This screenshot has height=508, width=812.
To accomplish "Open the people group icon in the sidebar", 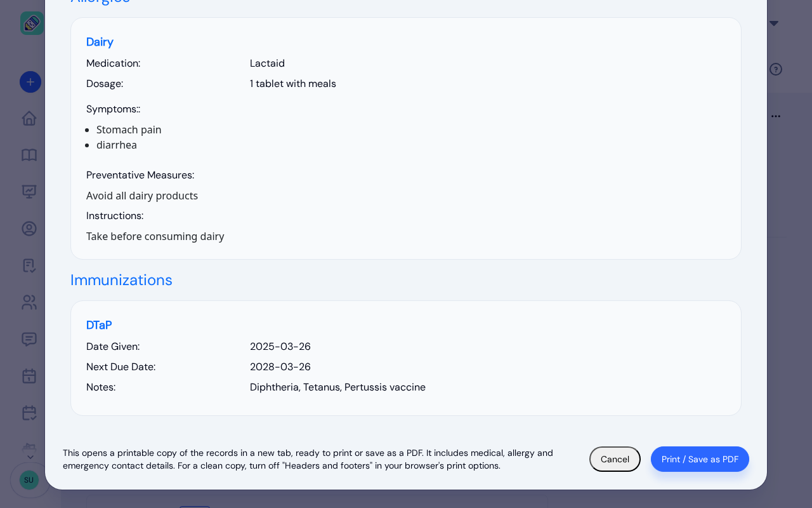I will click(29, 302).
